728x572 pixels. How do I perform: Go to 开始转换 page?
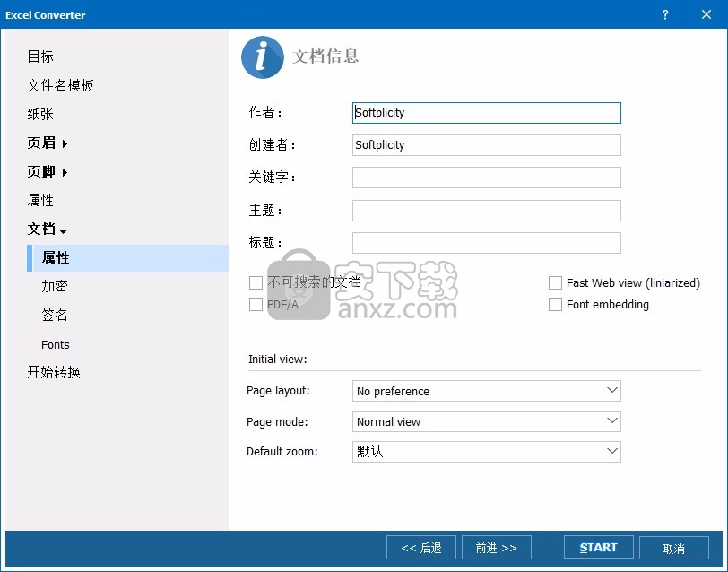tap(54, 372)
